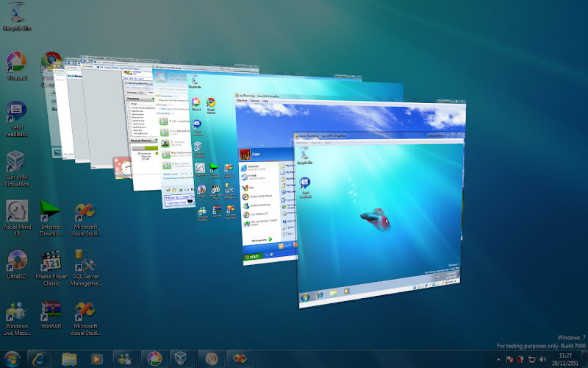This screenshot has height=368, width=588.
Task: Open the WinRAR desktop shortcut
Action: [51, 314]
